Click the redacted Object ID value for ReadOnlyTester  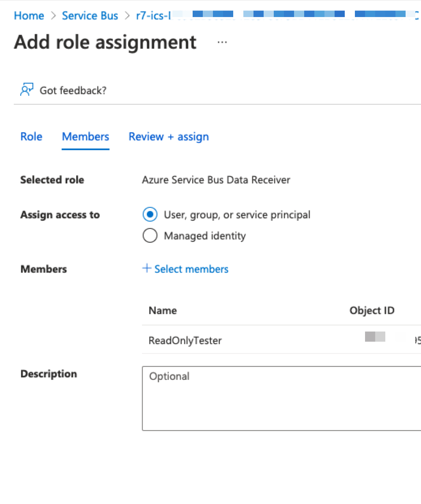[375, 337]
